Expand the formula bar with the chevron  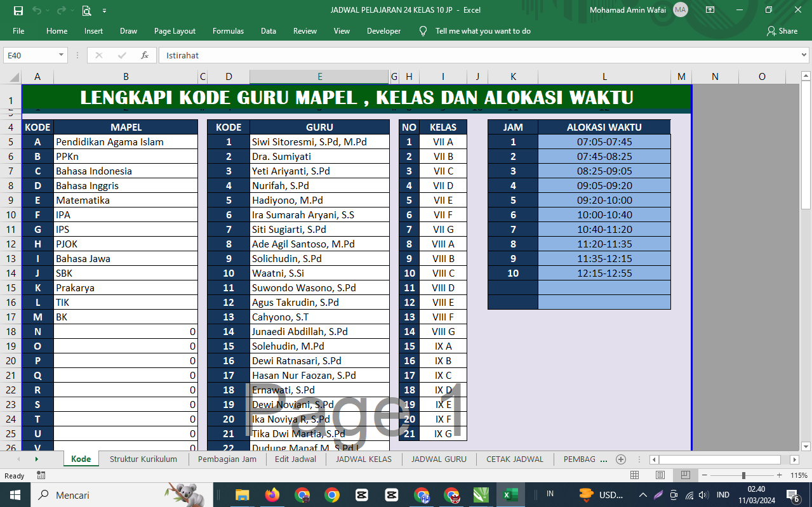(804, 55)
